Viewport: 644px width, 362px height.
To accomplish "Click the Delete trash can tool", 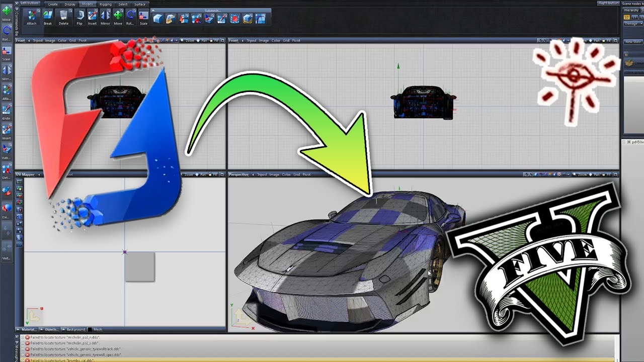I will coord(63,18).
